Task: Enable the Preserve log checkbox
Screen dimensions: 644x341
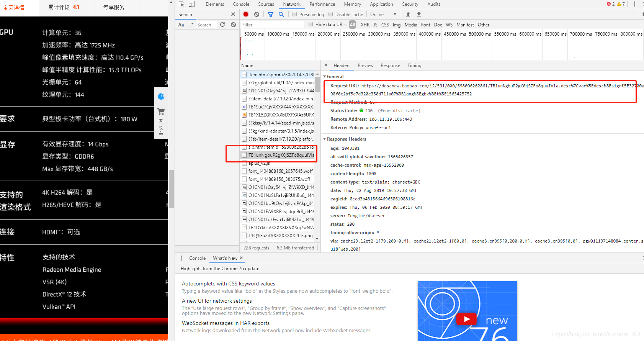Action: click(294, 14)
